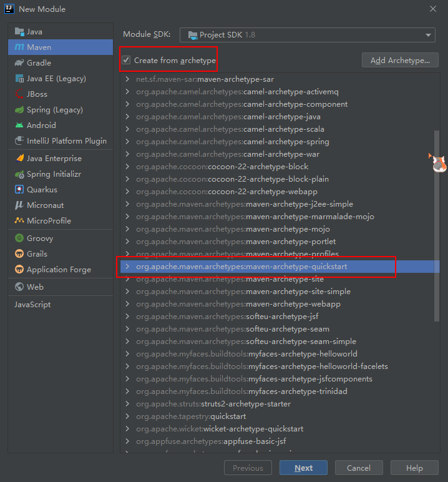This screenshot has height=482, width=448.
Task: Select Quarkus module type
Action: coord(61,190)
